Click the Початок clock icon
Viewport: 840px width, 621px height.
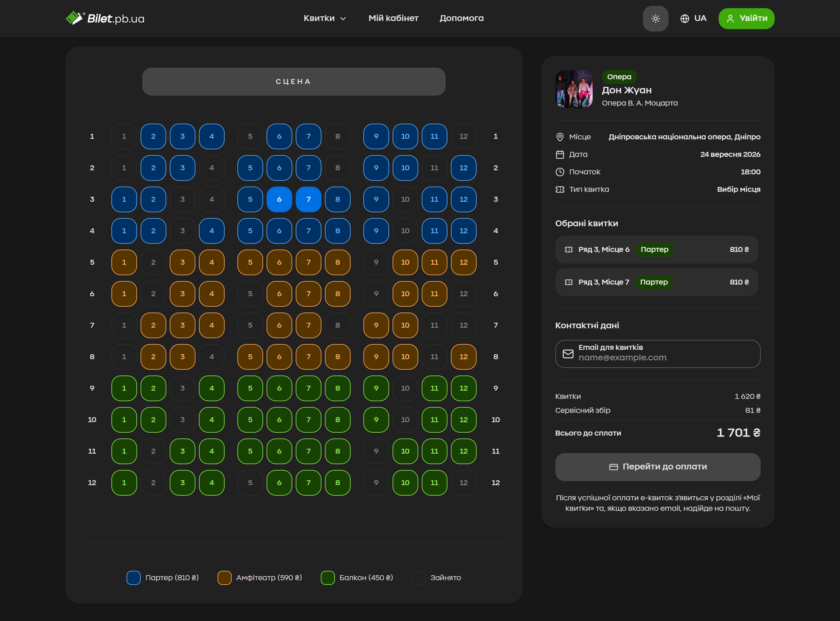(x=560, y=172)
